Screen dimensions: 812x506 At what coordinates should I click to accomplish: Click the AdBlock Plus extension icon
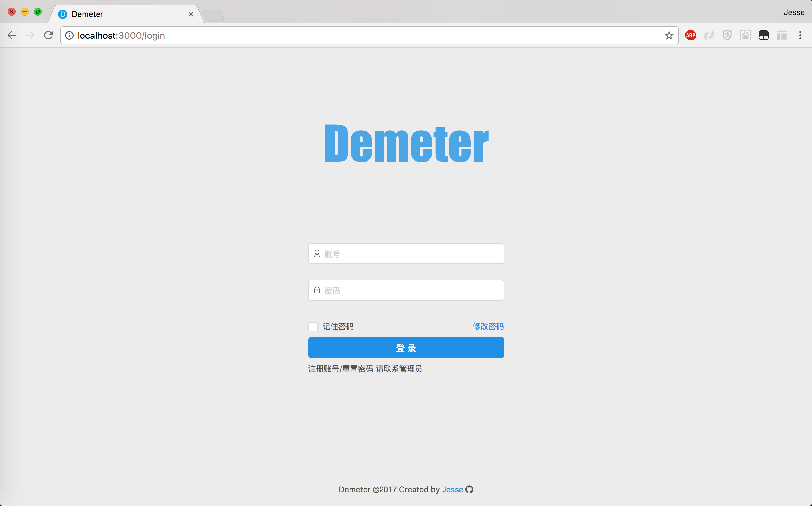click(x=690, y=36)
